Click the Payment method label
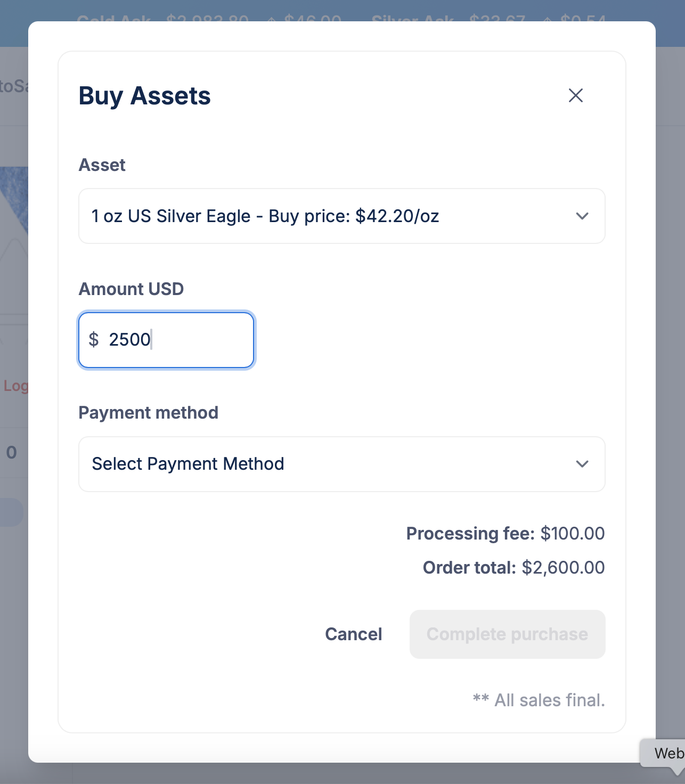The image size is (685, 784). click(x=149, y=413)
